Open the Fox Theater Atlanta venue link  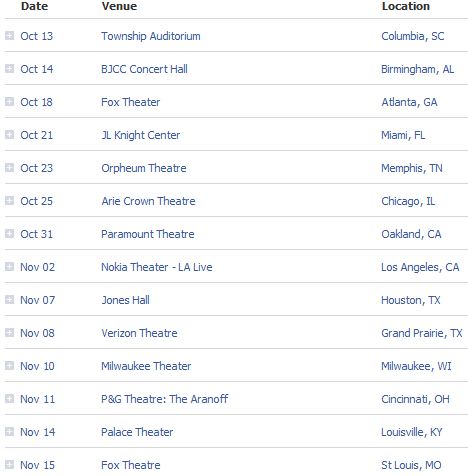pyautogui.click(x=130, y=102)
